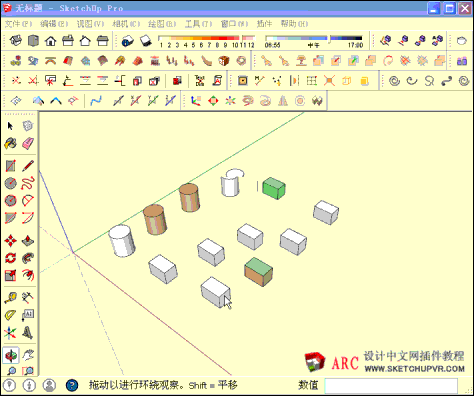The height and width of the screenshot is (396, 474).
Task: Choose the Eraser tool
Action: coord(28,144)
